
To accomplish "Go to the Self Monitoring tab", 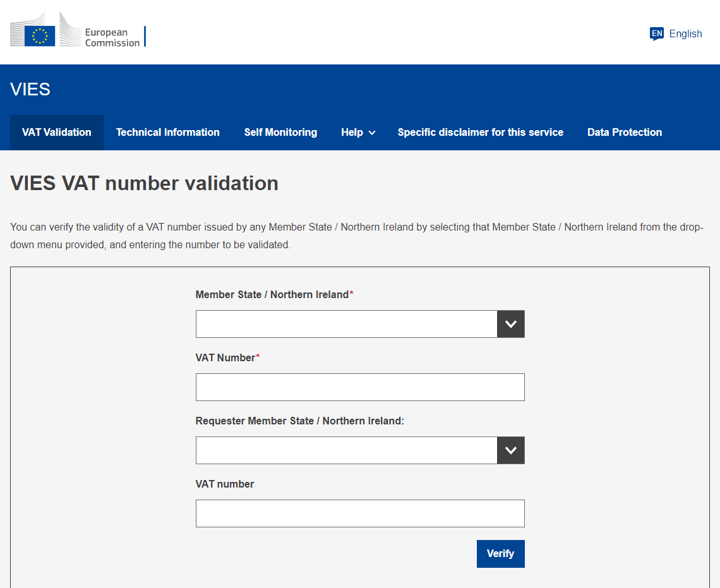I will pyautogui.click(x=280, y=133).
